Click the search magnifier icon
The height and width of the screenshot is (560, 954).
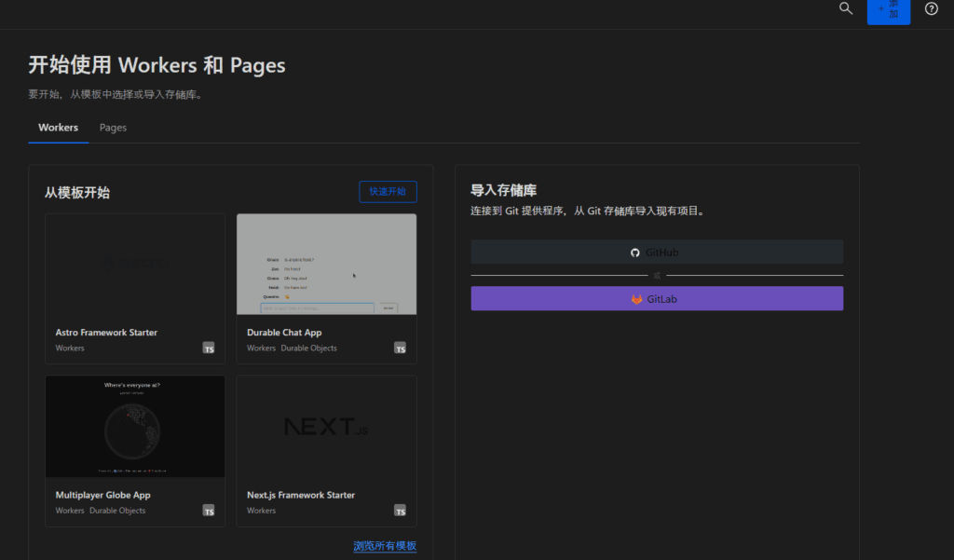[846, 8]
